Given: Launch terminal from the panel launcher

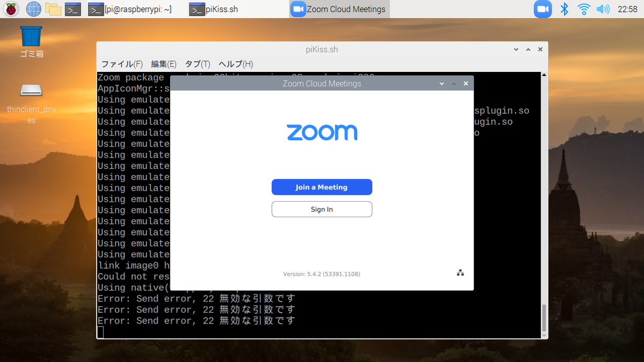Looking at the screenshot, I should click(72, 9).
